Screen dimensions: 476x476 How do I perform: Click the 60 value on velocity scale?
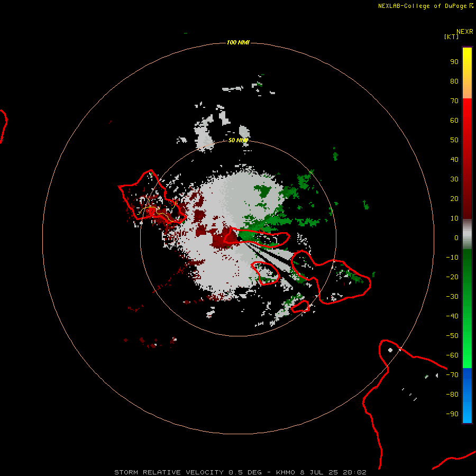click(x=454, y=121)
